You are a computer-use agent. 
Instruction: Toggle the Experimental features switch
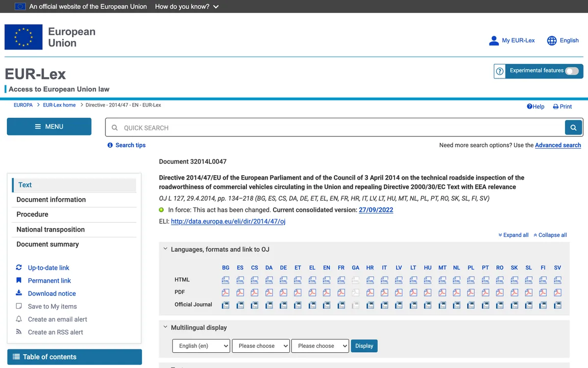(x=572, y=71)
